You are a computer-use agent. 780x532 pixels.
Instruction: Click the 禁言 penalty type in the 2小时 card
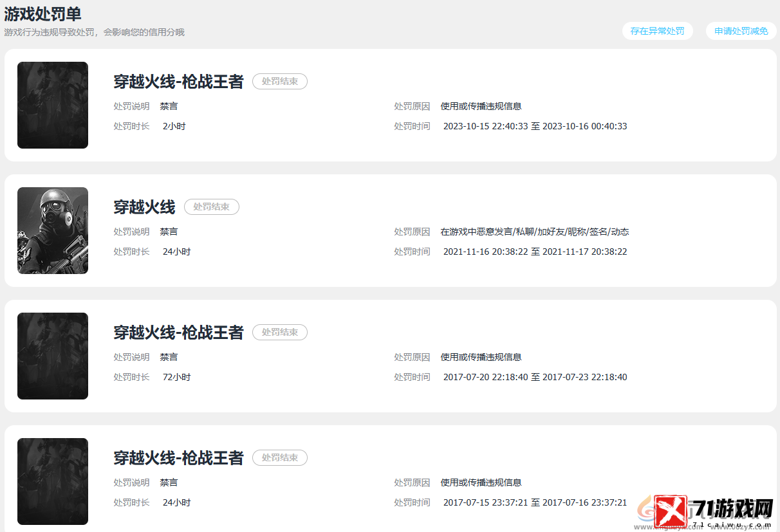coord(169,107)
